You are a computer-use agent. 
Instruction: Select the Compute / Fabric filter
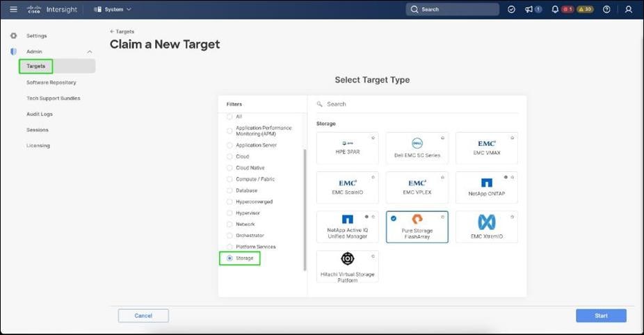pos(230,179)
